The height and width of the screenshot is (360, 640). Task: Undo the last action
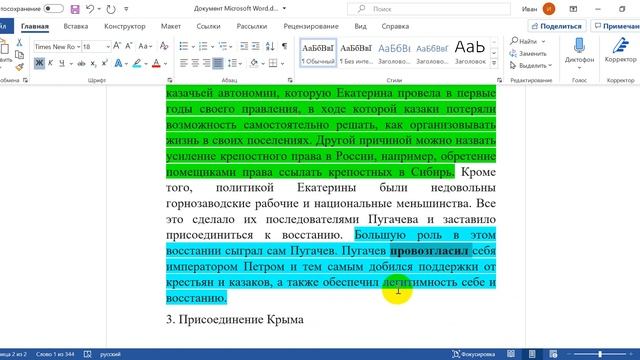click(90, 9)
